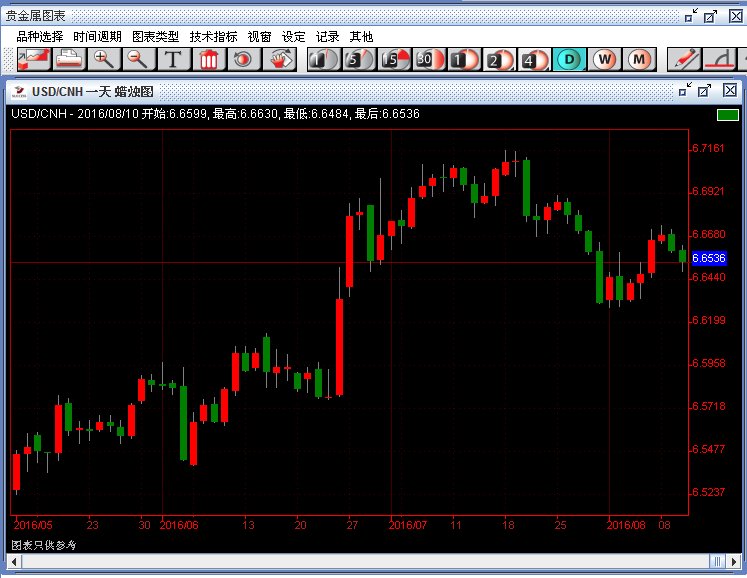Click the 6.5477 price axis label

tap(708, 449)
